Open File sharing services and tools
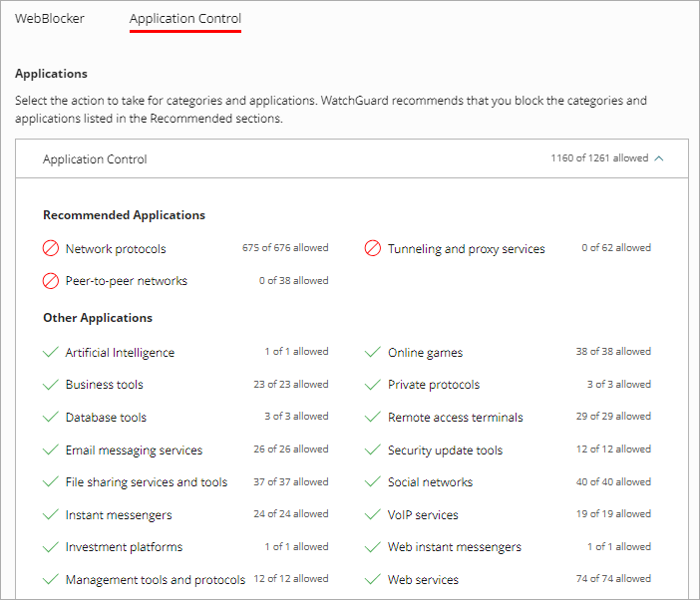Image resolution: width=700 pixels, height=600 pixels. point(146,482)
